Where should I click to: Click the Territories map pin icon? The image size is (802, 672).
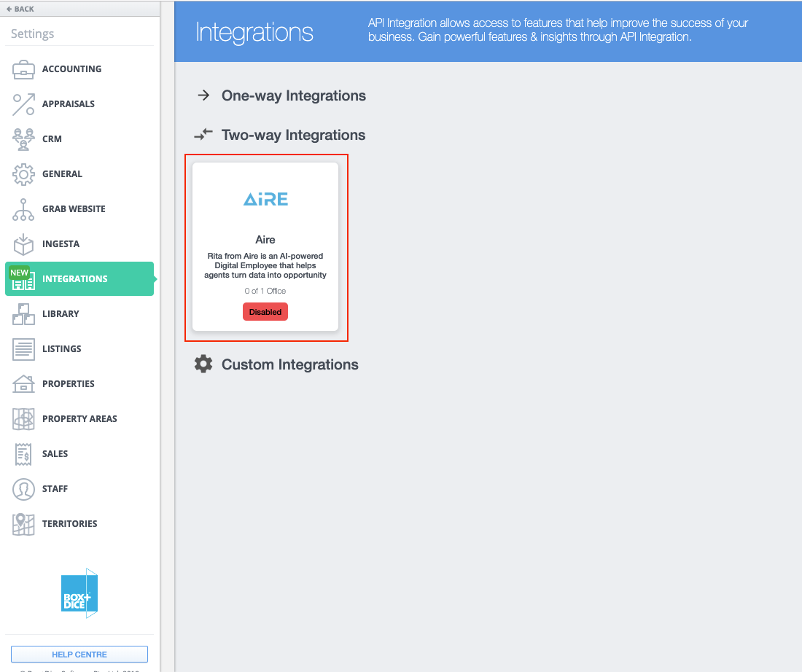(23, 524)
